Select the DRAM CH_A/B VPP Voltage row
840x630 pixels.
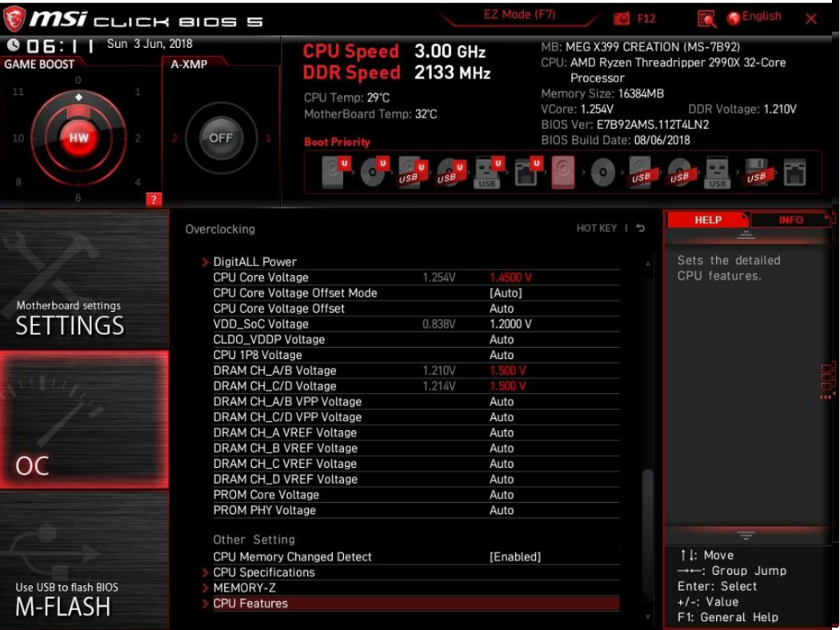pyautogui.click(x=416, y=401)
